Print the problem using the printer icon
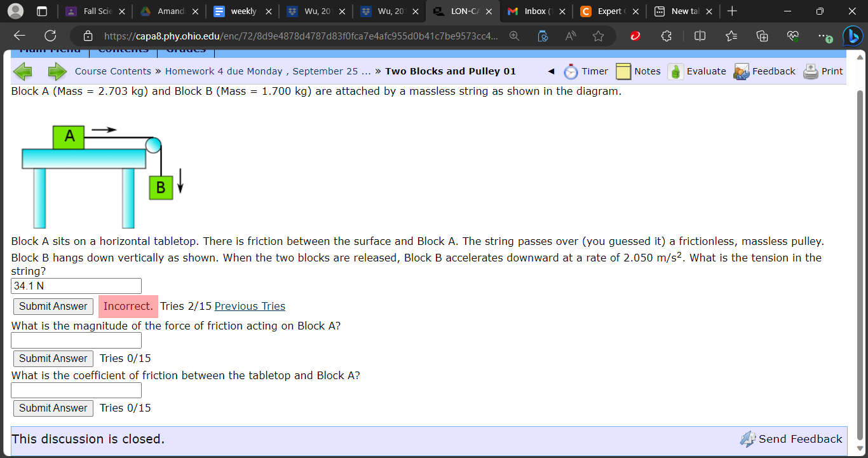This screenshot has height=458, width=868. pyautogui.click(x=810, y=71)
